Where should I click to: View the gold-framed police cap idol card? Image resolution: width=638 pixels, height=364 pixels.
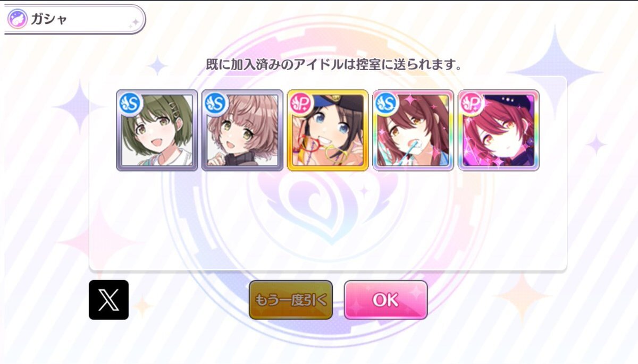pyautogui.click(x=328, y=130)
